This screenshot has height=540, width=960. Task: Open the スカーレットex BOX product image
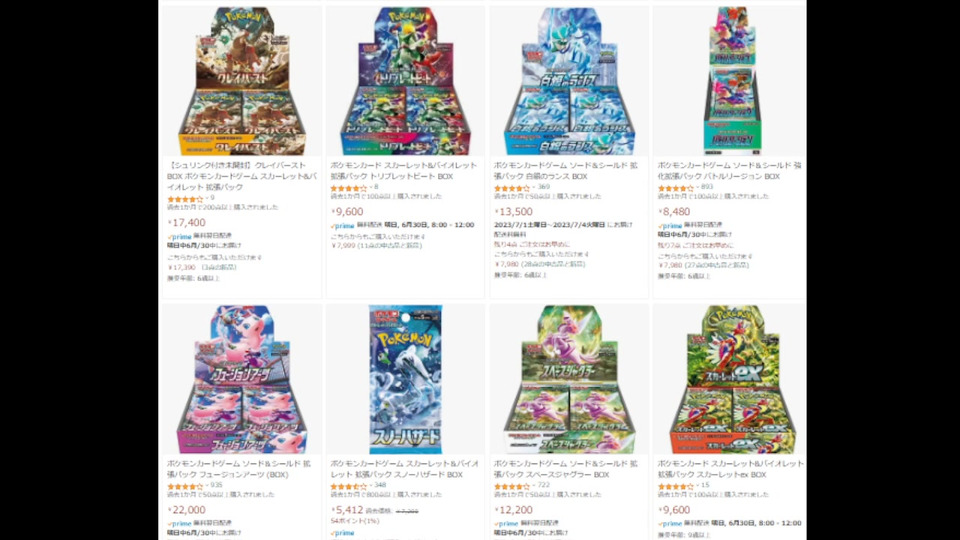pyautogui.click(x=732, y=380)
